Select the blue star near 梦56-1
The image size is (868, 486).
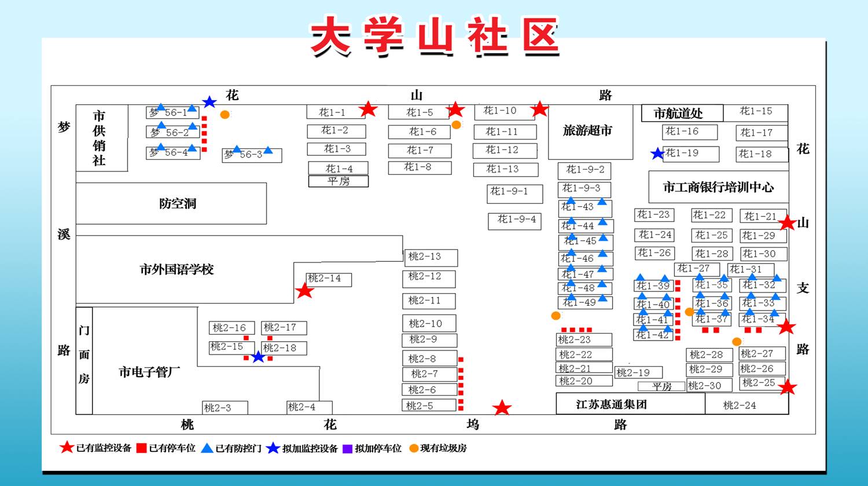click(x=209, y=103)
